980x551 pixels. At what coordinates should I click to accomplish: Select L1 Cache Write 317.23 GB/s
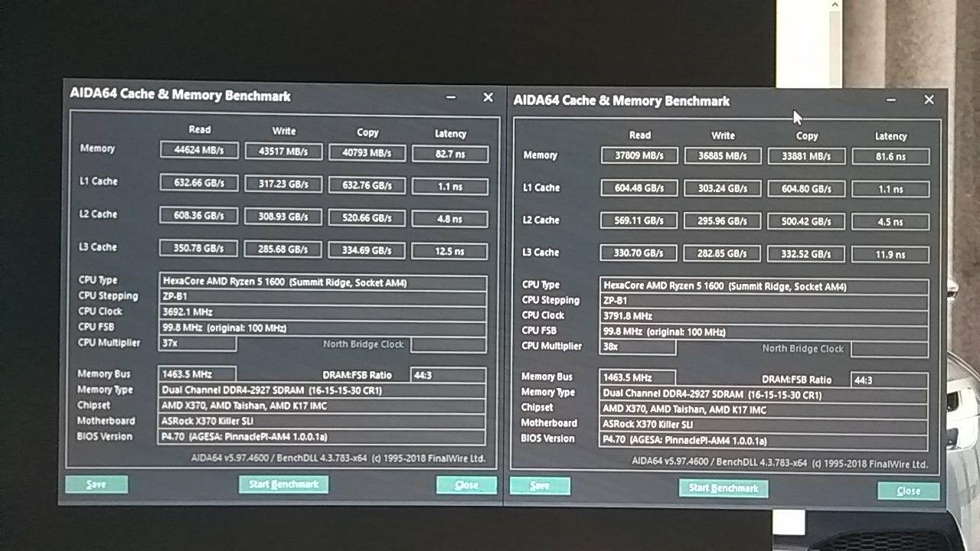pyautogui.click(x=283, y=184)
